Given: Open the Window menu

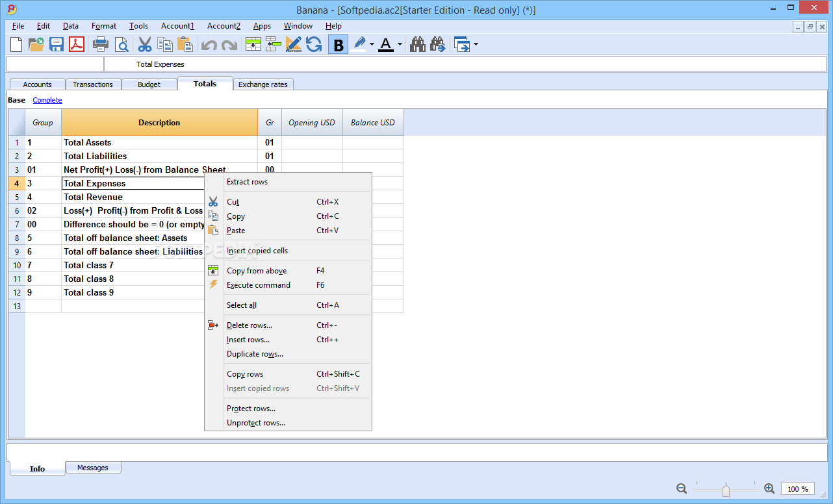Looking at the screenshot, I should (298, 26).
